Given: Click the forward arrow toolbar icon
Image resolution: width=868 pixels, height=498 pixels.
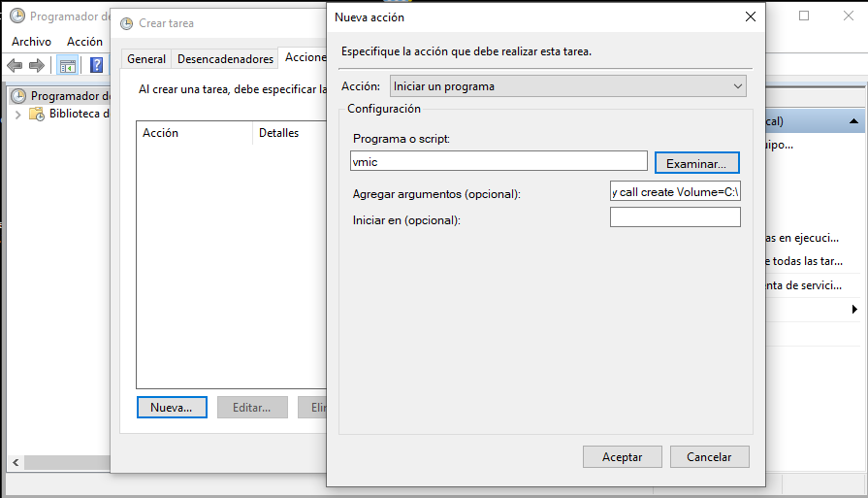Looking at the screenshot, I should (x=37, y=65).
